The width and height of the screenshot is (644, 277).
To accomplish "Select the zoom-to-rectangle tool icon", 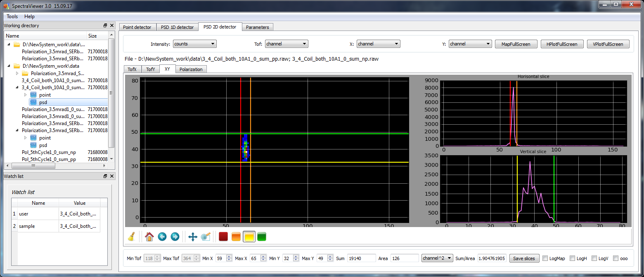I will (x=206, y=237).
